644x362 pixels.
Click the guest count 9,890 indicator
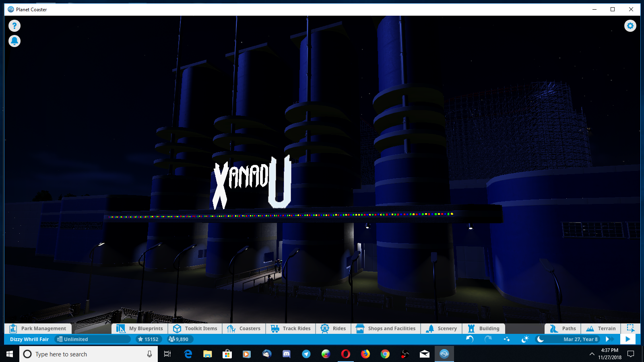pos(179,339)
